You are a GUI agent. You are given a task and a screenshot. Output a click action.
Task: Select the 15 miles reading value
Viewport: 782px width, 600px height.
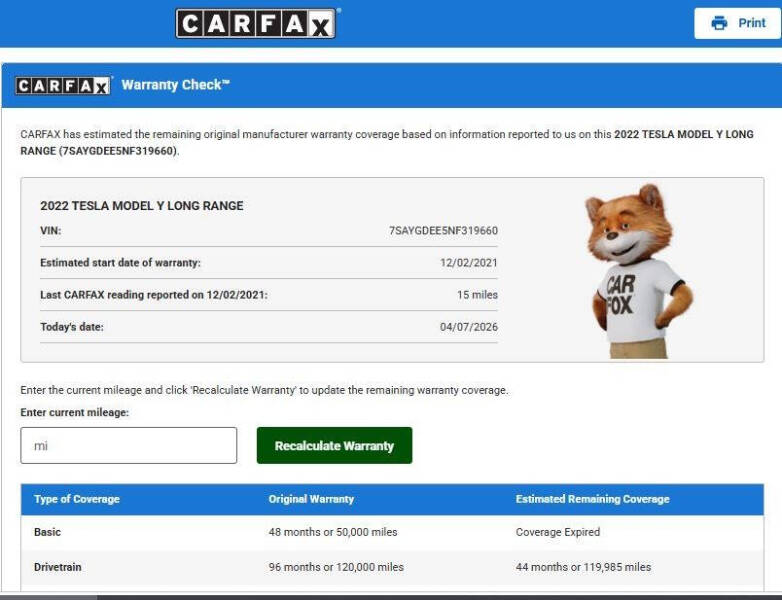(x=477, y=295)
